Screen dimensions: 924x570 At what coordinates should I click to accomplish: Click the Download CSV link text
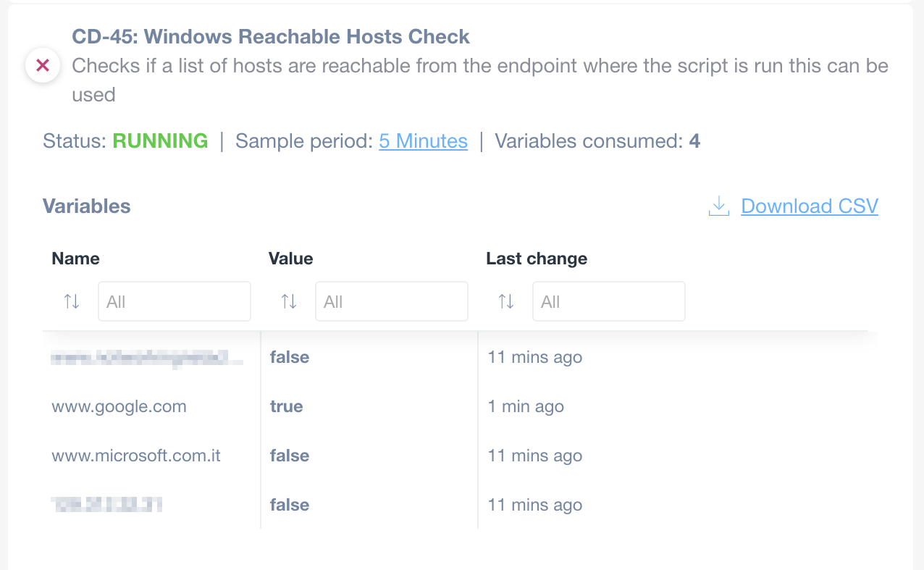coord(809,206)
